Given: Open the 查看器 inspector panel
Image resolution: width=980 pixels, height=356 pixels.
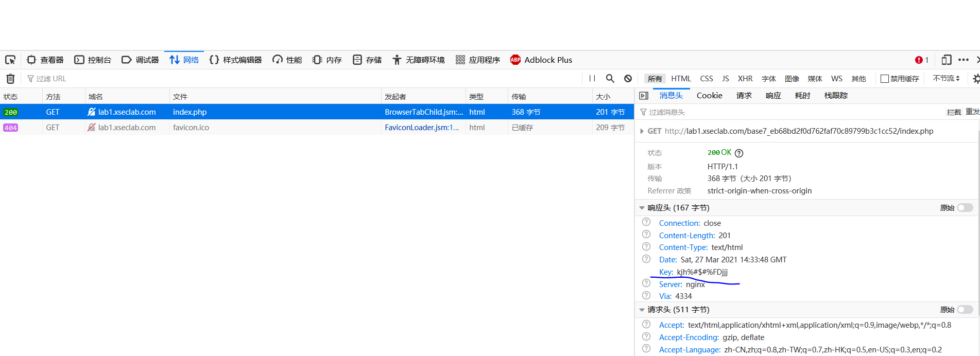Looking at the screenshot, I should pos(45,60).
